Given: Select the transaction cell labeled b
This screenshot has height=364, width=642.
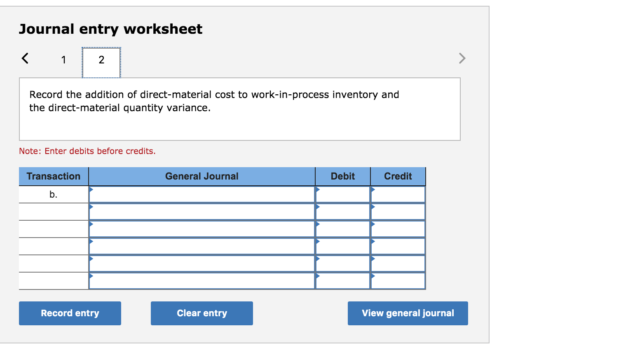Looking at the screenshot, I should pyautogui.click(x=53, y=194).
